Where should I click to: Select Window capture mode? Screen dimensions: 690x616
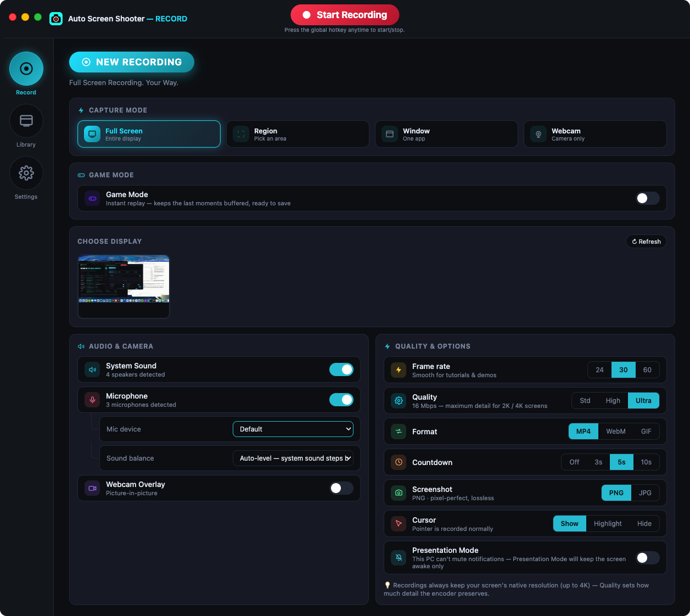coord(446,134)
